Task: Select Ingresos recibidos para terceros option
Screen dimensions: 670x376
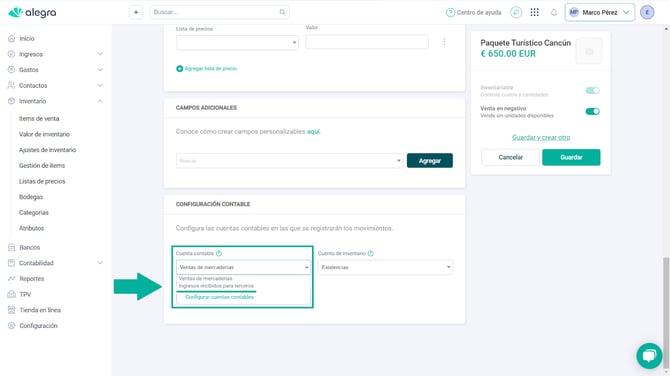Action: click(x=216, y=286)
